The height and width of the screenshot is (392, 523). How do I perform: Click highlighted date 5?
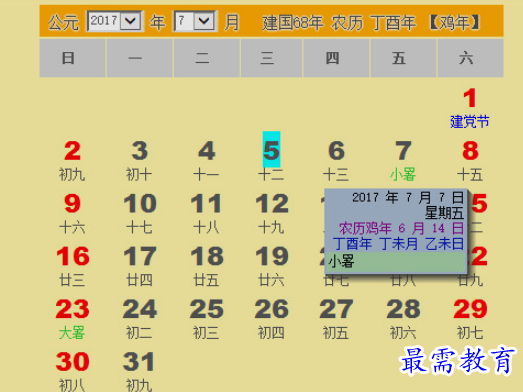click(x=271, y=149)
